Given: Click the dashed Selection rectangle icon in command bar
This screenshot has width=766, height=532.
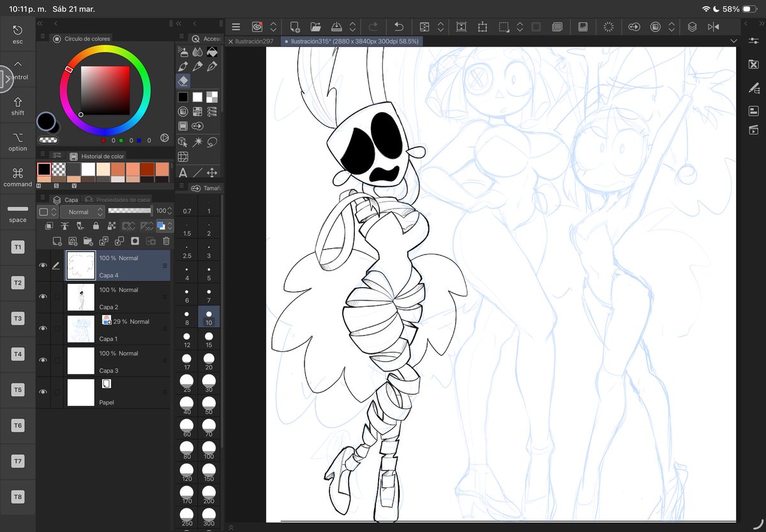Looking at the screenshot, I should tap(504, 27).
